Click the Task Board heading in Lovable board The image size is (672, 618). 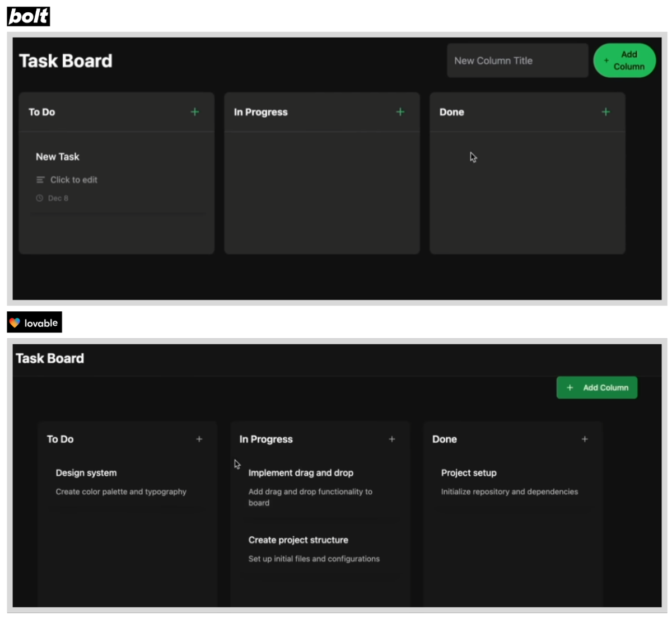50,358
